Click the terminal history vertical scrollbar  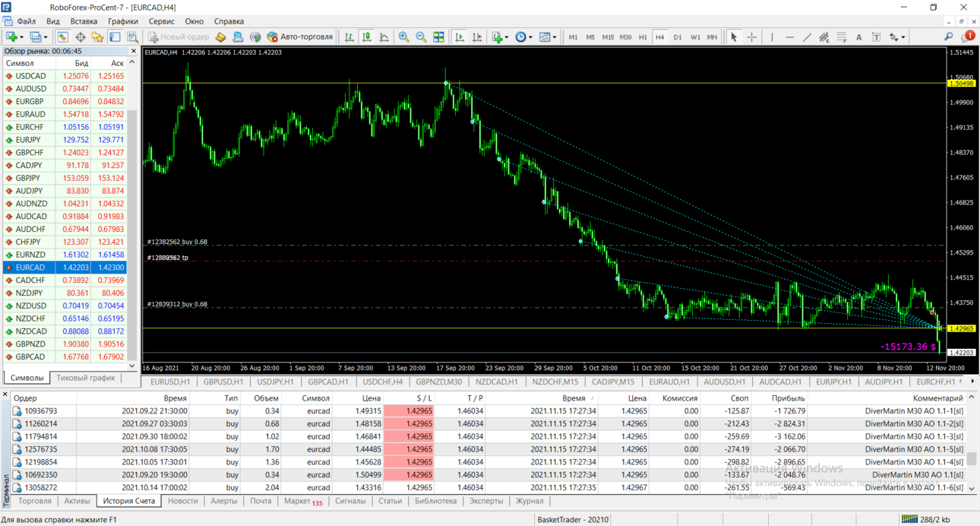pyautogui.click(x=971, y=442)
